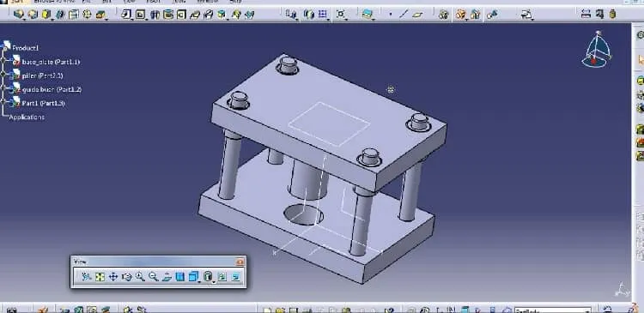Click the teal cylinder database icon in top toolbar

point(168,15)
